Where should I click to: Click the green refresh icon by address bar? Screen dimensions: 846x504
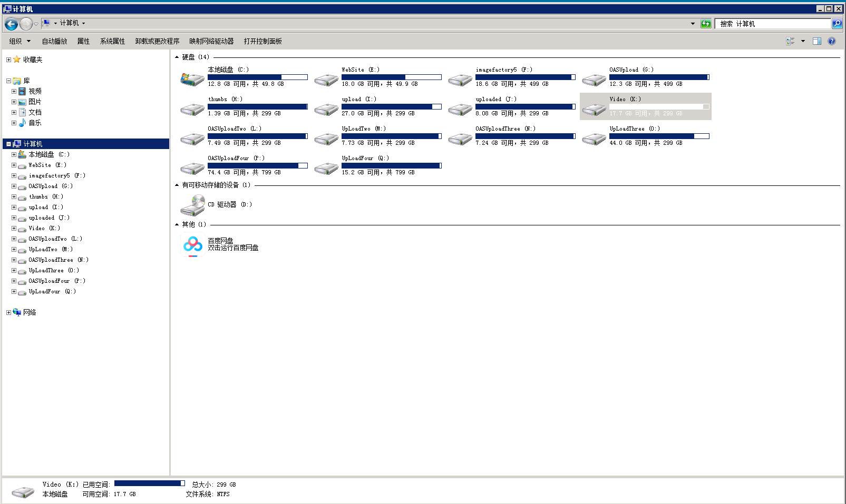(x=706, y=24)
